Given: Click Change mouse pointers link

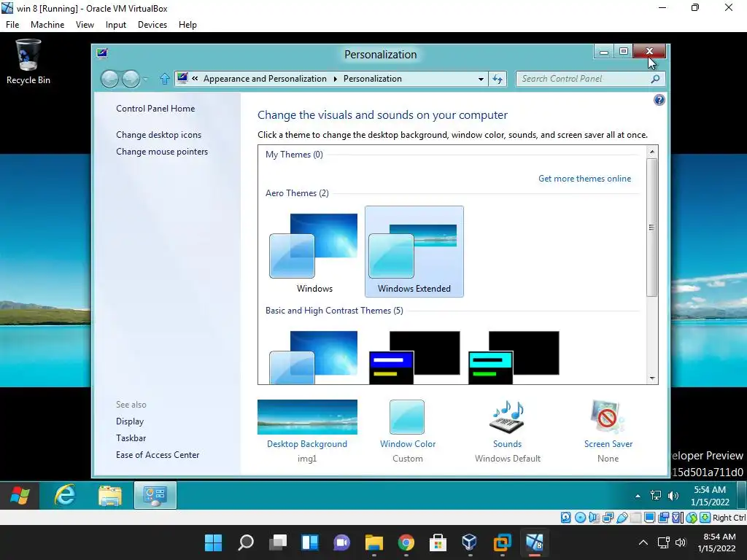Looking at the screenshot, I should pyautogui.click(x=162, y=152).
